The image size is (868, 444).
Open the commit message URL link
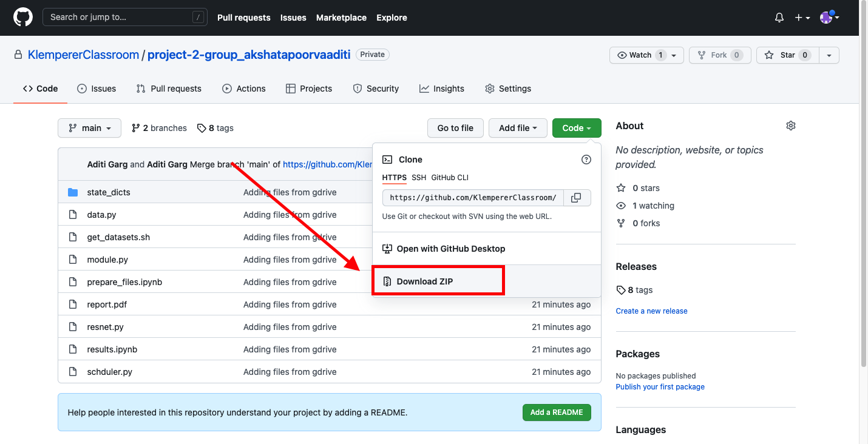click(327, 164)
